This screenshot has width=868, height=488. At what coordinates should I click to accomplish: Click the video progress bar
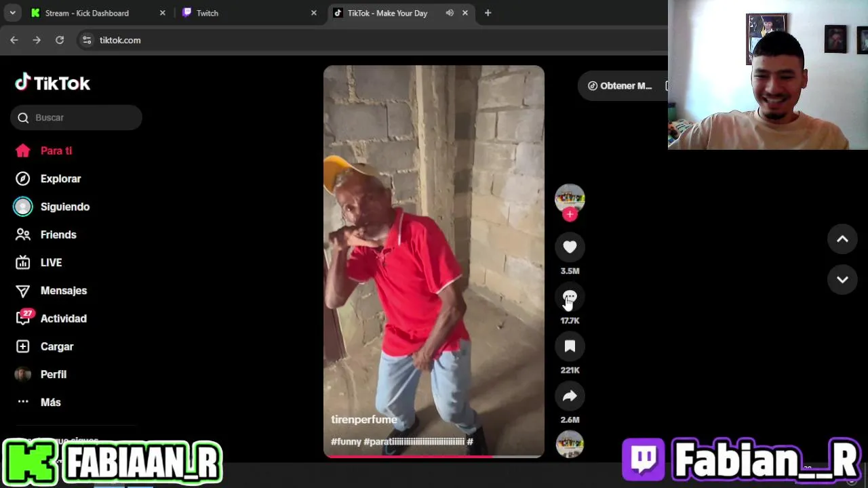click(434, 457)
